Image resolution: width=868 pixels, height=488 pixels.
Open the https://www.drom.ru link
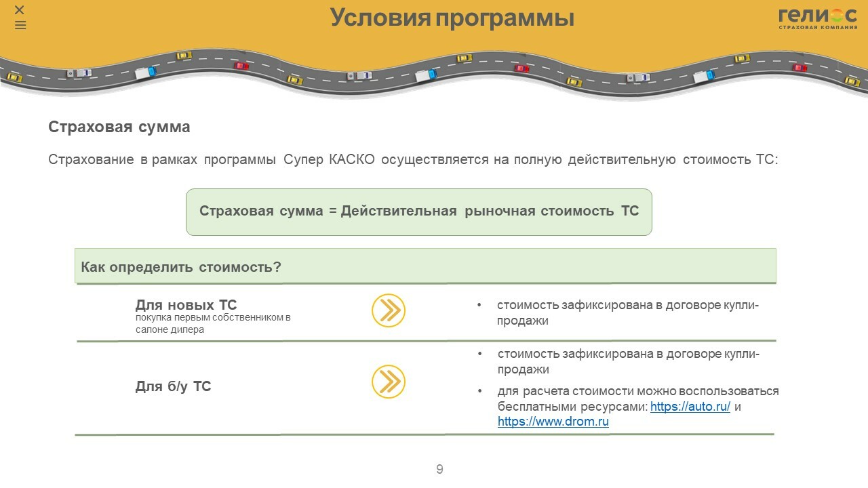pyautogui.click(x=553, y=422)
